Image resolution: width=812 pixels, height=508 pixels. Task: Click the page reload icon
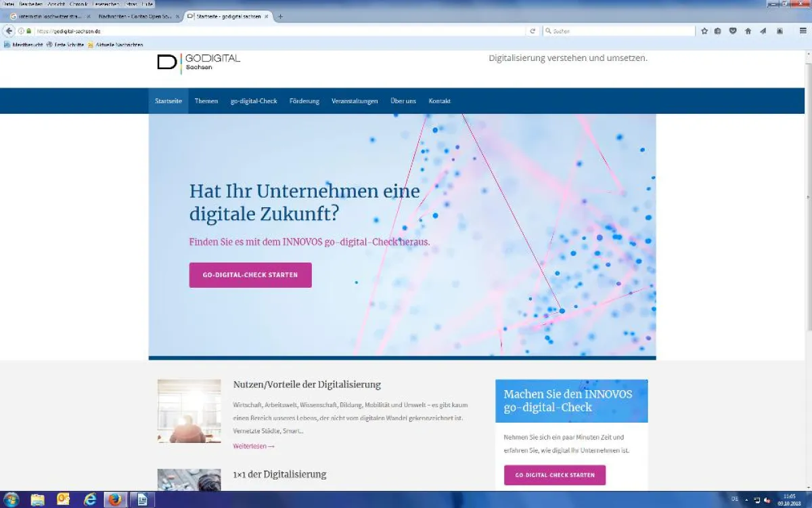point(533,30)
